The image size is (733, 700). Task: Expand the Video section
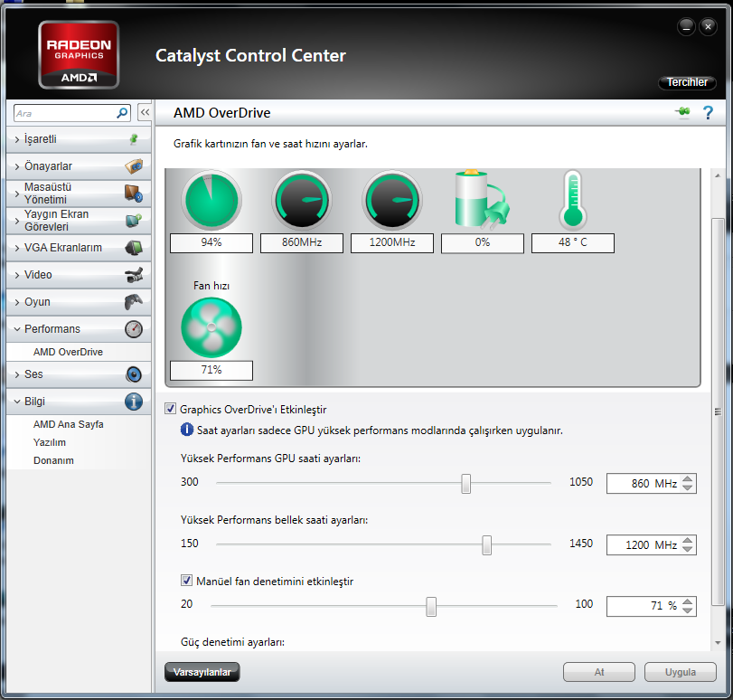17,275
